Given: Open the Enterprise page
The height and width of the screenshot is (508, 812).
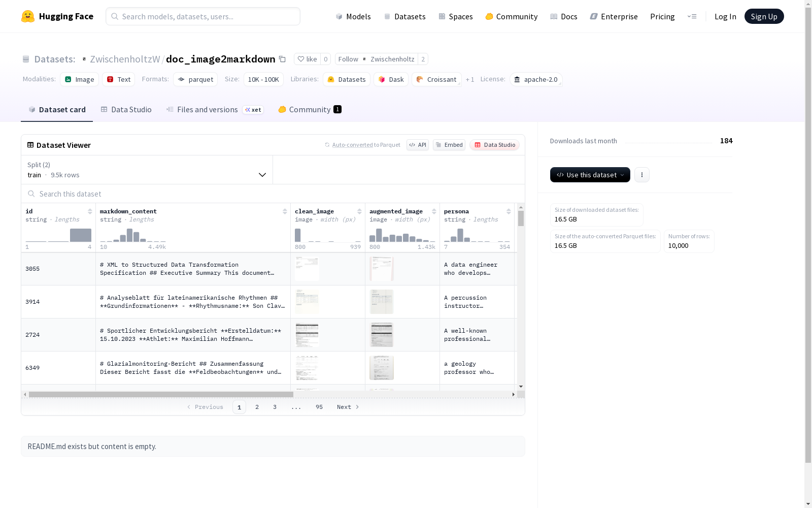Looking at the screenshot, I should (614, 16).
